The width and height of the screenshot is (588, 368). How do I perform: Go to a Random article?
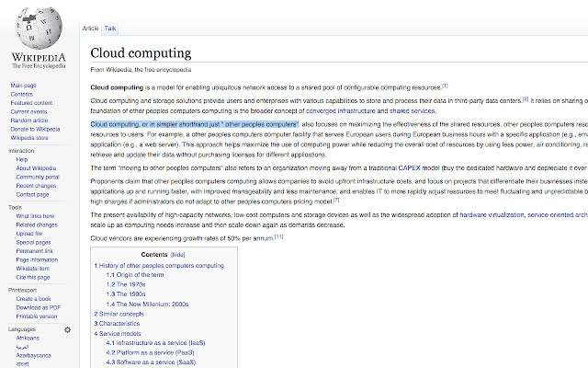click(x=28, y=121)
